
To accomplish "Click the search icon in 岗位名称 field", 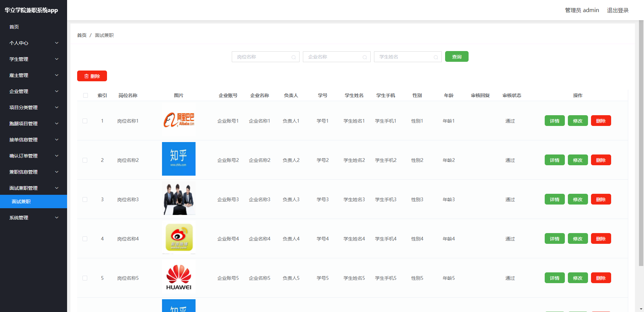I will click(293, 57).
